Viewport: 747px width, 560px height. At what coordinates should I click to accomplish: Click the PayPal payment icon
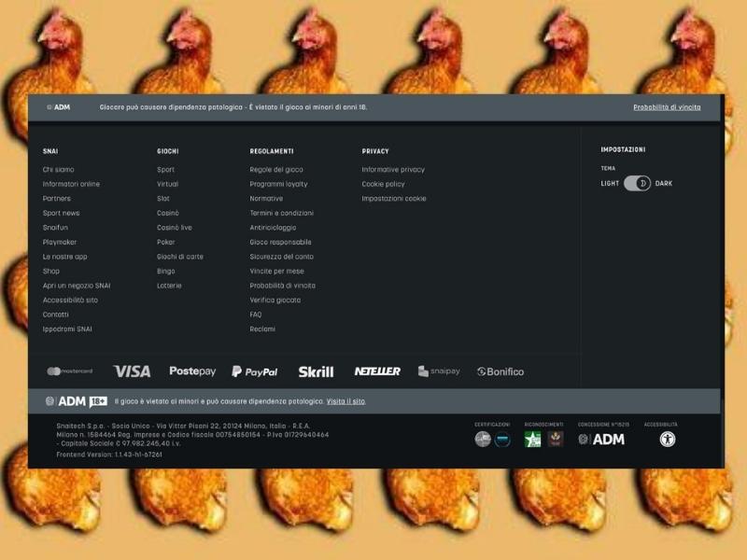(256, 371)
